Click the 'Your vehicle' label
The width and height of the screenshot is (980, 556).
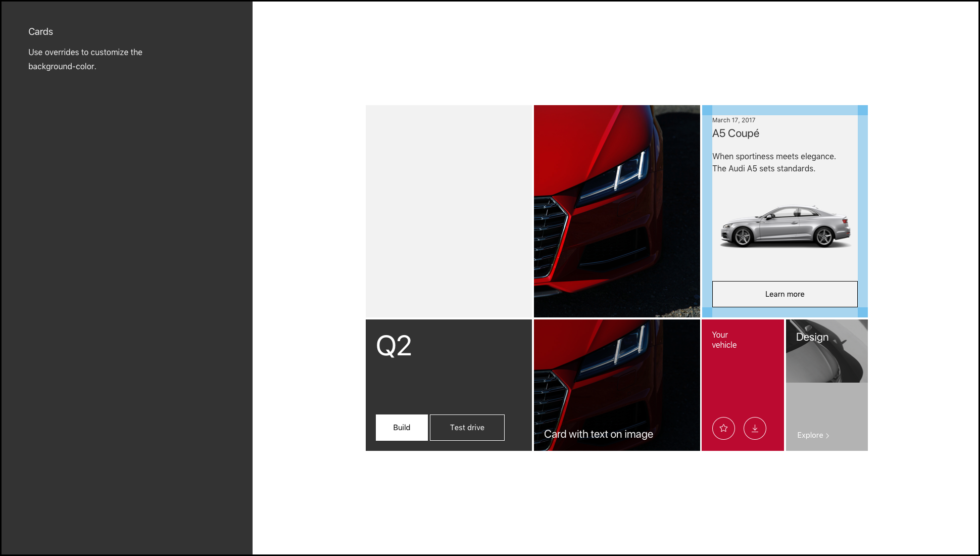pyautogui.click(x=724, y=340)
